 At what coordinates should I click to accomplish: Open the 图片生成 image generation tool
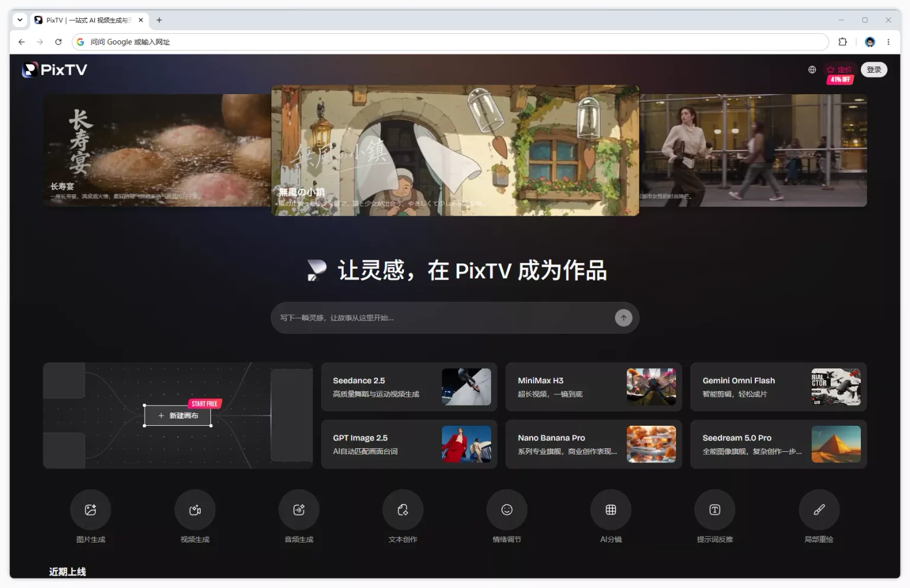[x=91, y=510]
